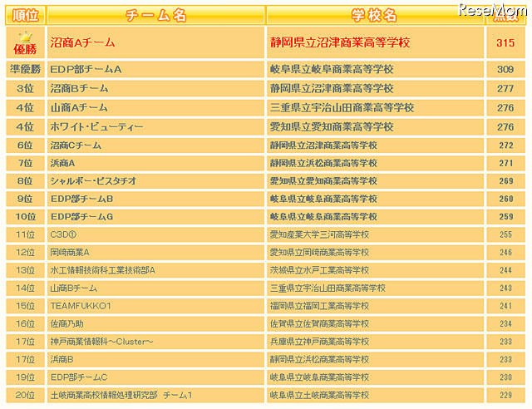Click school 兵庫県立神戸商業高等学校
532x409 pixels.
pyautogui.click(x=319, y=342)
